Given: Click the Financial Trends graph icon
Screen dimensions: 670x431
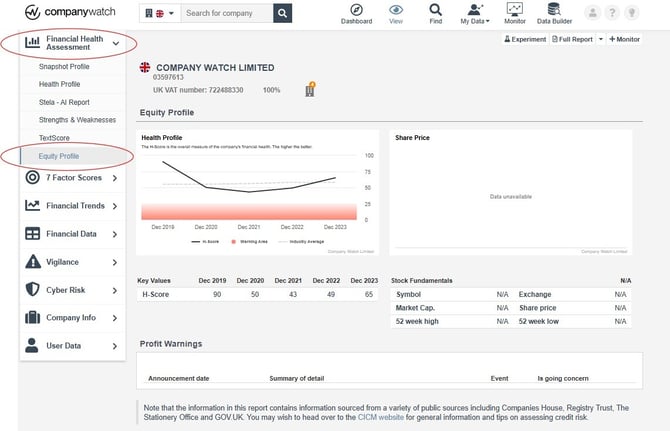Looking at the screenshot, I should [x=32, y=205].
